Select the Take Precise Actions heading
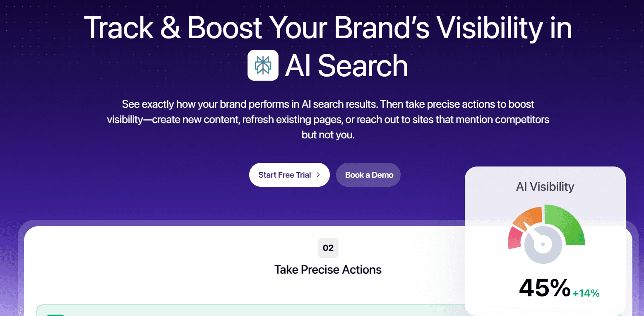644x316 pixels. pyautogui.click(x=328, y=270)
